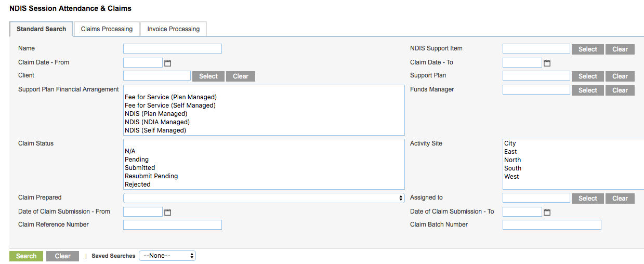Open the Date of Claim Submission - To calendar

point(547,212)
